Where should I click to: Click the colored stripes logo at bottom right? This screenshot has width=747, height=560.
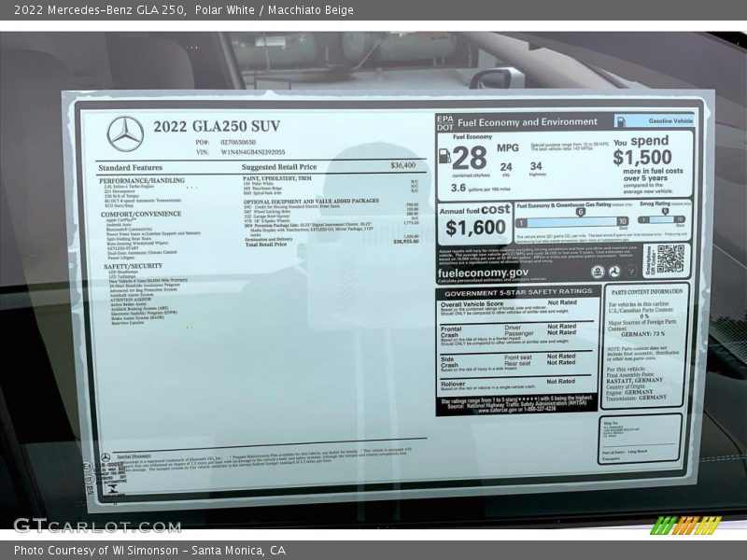click(685, 525)
